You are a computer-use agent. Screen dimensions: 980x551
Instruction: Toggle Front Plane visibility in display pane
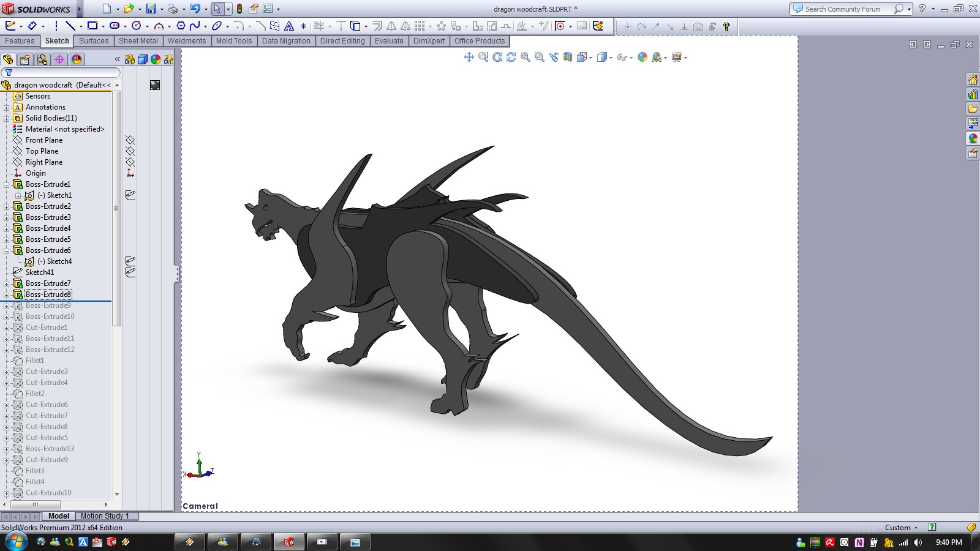pyautogui.click(x=130, y=140)
